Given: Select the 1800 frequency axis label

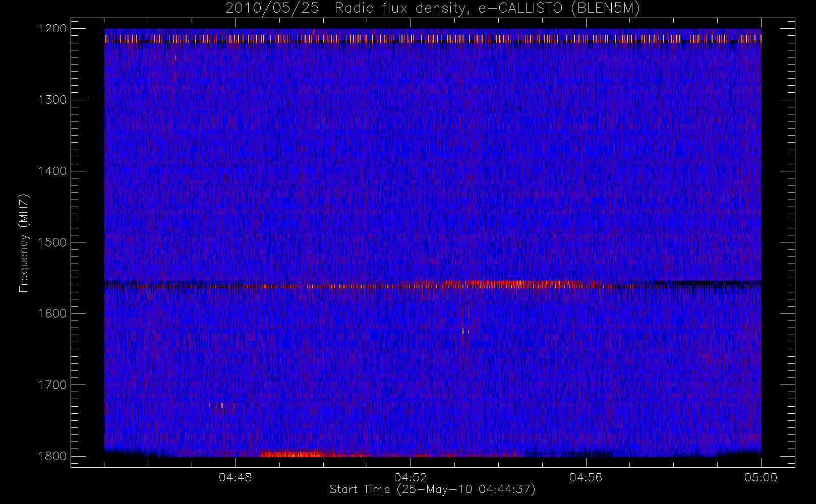Looking at the screenshot, I should click(x=52, y=456).
